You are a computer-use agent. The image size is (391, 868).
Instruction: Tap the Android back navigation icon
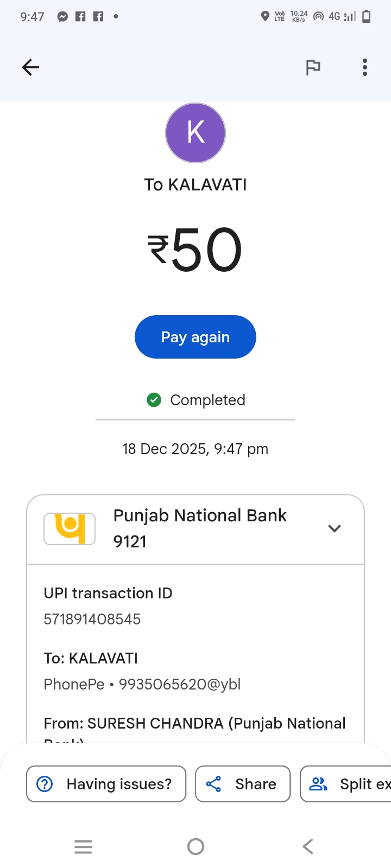click(308, 846)
